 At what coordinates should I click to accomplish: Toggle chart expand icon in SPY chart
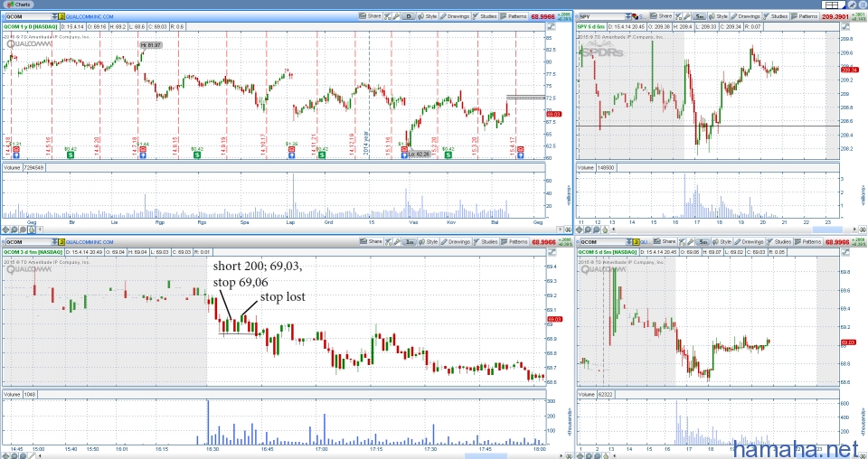pyautogui.click(x=844, y=26)
